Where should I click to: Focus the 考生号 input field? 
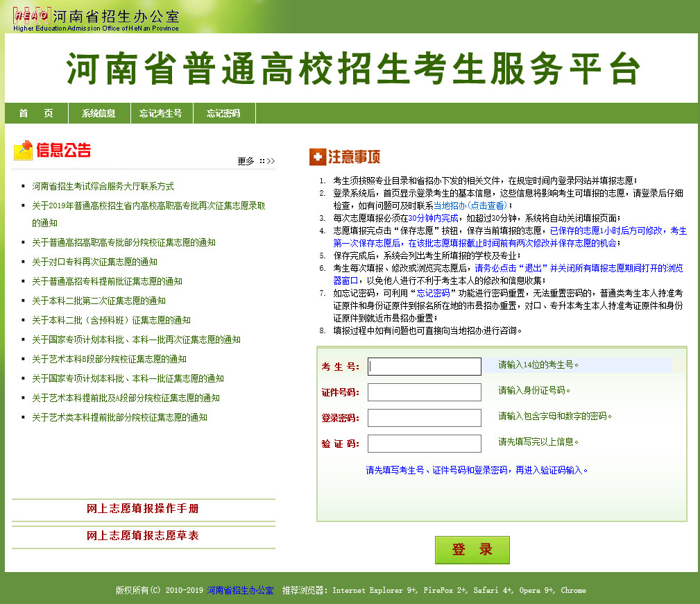(424, 367)
